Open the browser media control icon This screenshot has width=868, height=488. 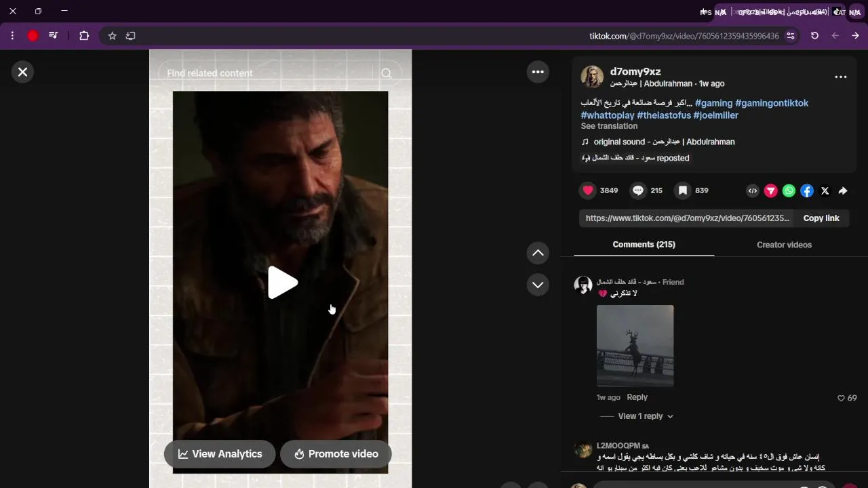click(53, 36)
